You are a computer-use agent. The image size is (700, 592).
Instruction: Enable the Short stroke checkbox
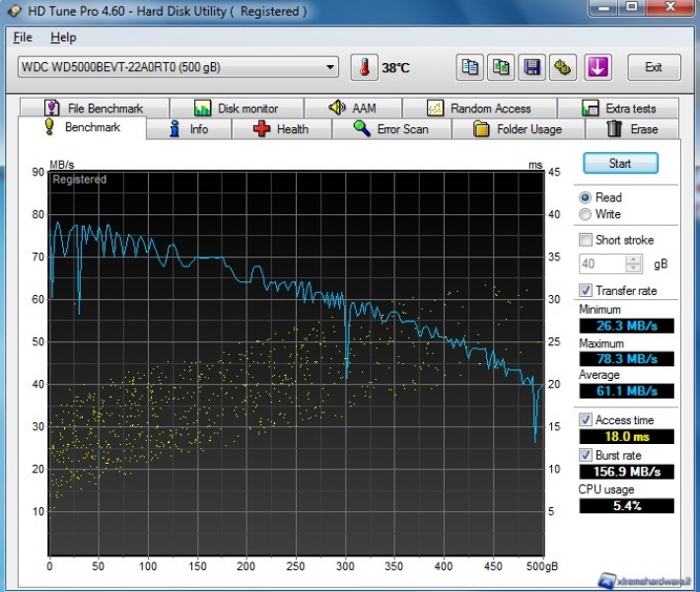coord(587,240)
